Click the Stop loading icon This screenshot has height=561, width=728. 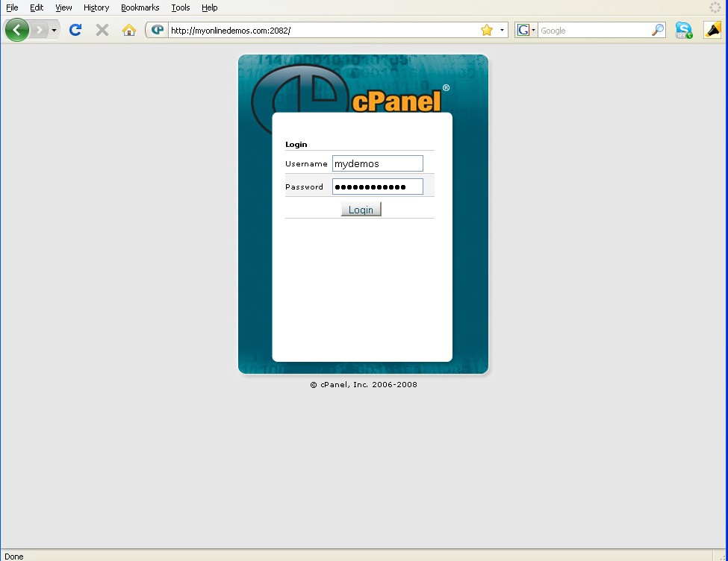(102, 31)
